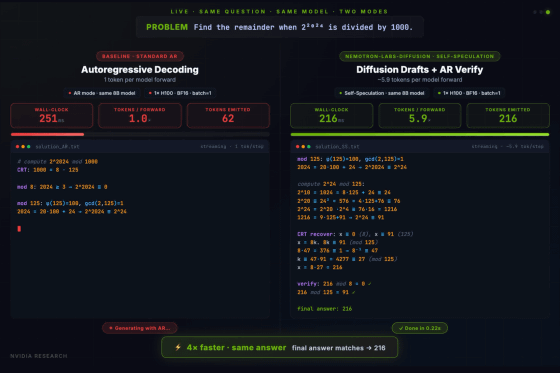The width and height of the screenshot is (560, 373).
Task: Click the green diffusion progress bar
Action: coord(420,134)
